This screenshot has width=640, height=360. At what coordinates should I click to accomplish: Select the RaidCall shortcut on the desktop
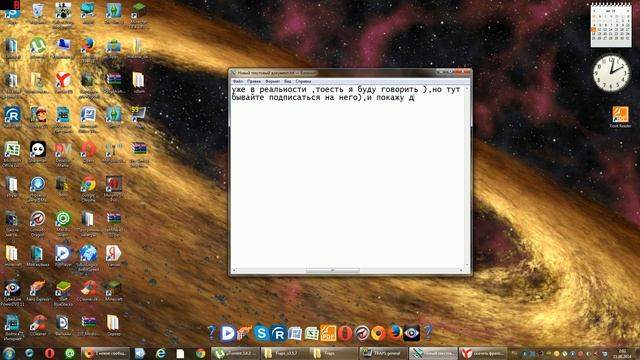pyautogui.click(x=12, y=118)
